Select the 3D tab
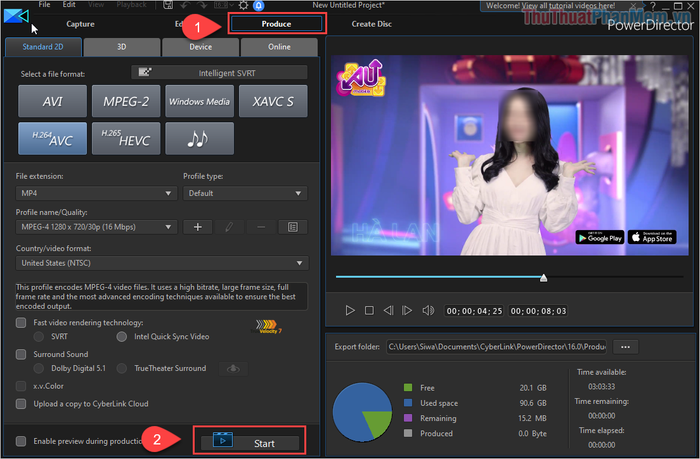 click(121, 47)
